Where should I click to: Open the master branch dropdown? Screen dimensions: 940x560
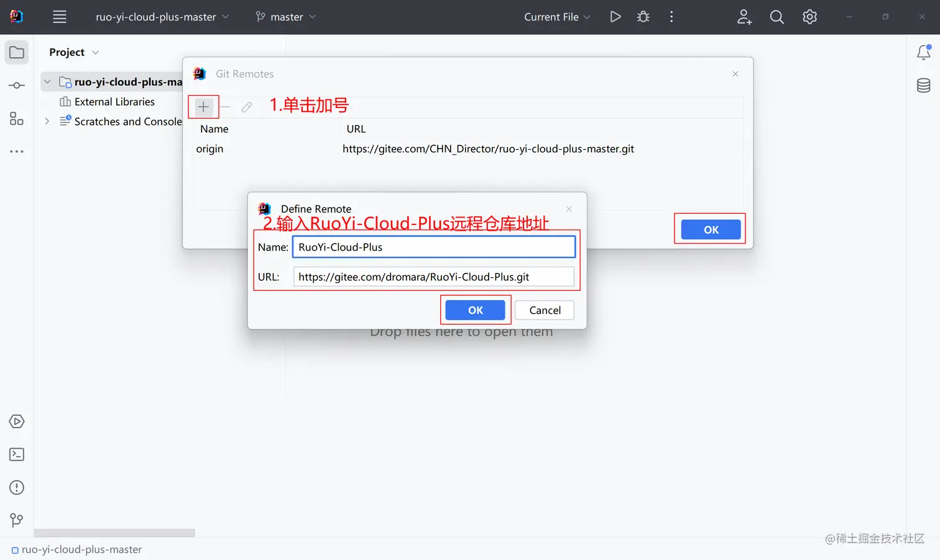tap(286, 17)
